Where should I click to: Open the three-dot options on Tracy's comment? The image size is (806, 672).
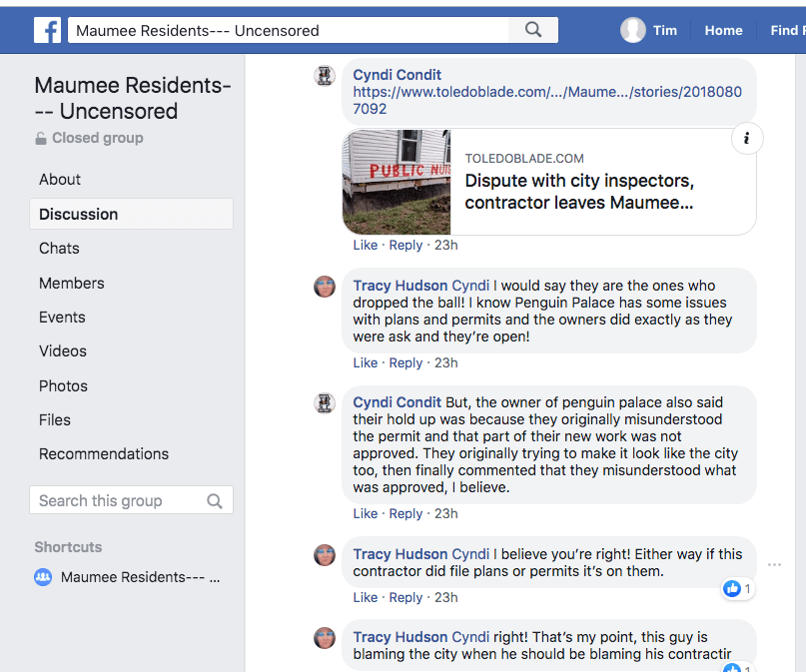pos(774,565)
